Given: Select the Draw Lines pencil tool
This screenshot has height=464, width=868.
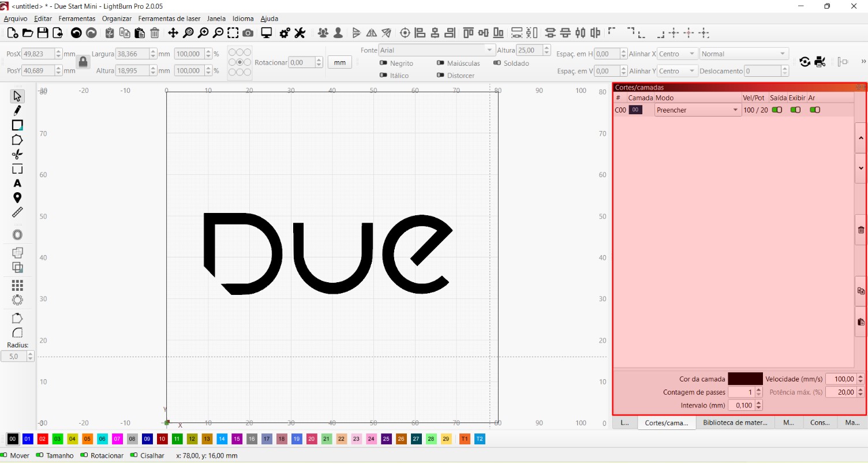Looking at the screenshot, I should click(17, 110).
